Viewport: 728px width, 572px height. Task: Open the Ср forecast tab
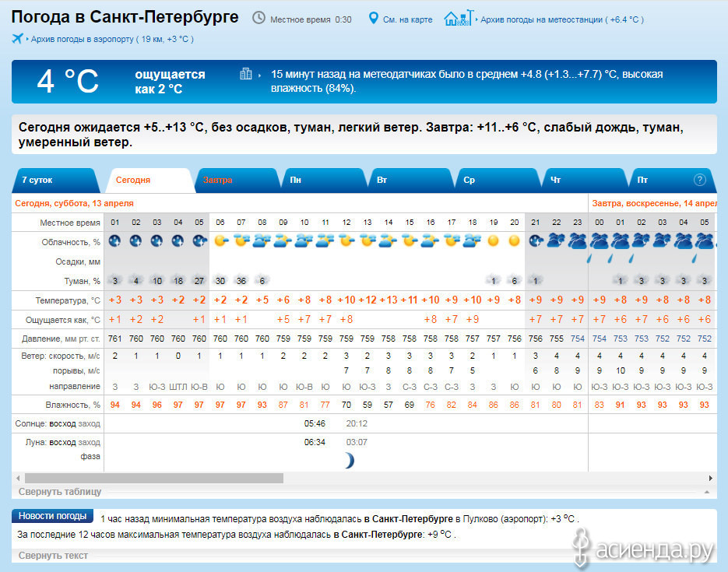point(498,180)
